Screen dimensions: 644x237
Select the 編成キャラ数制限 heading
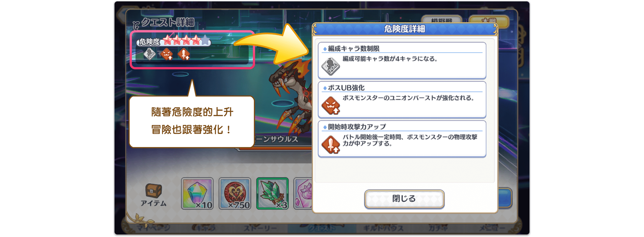click(x=354, y=49)
